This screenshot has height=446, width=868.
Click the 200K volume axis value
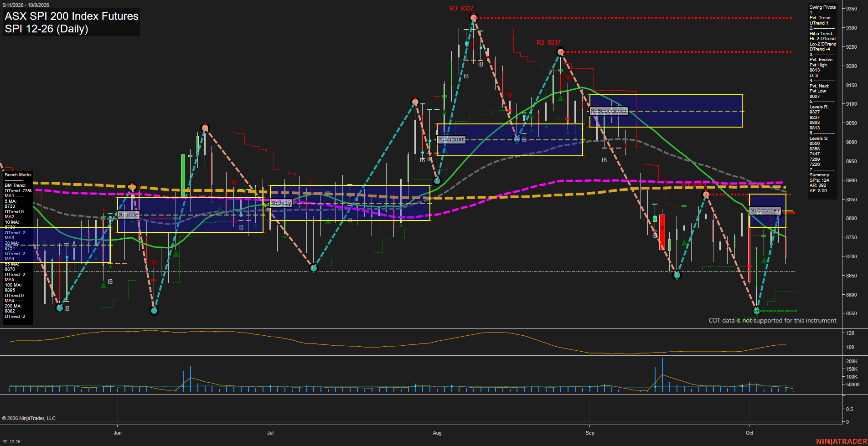[852, 361]
